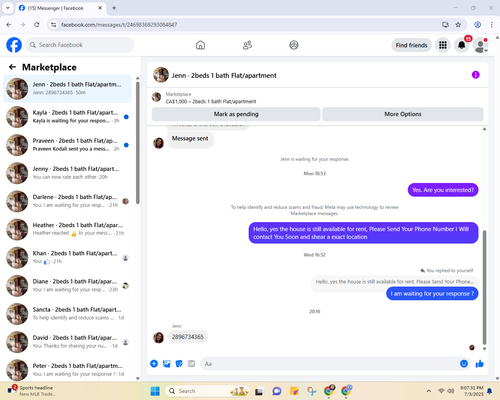The width and height of the screenshot is (500, 400).
Task: Open the conversation information purple icon
Action: [475, 75]
